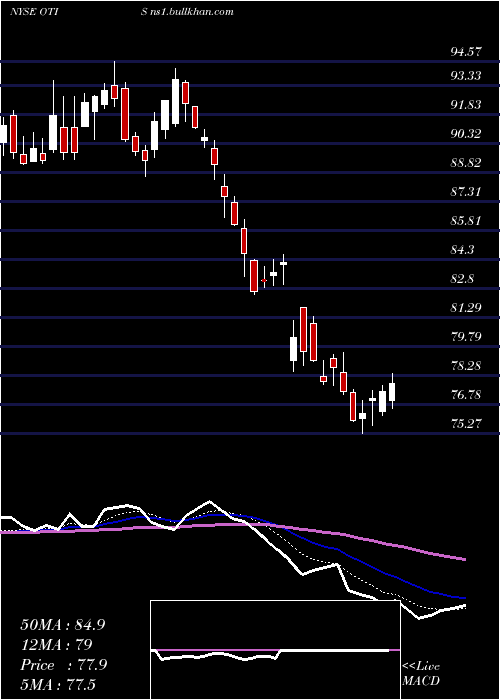Click the last white candlestick on the right
Viewport: 500px width, 700px height.
tap(392, 392)
